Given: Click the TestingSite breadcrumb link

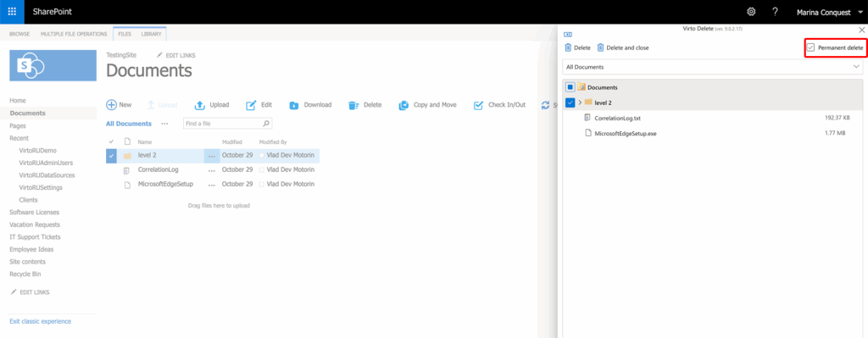Looking at the screenshot, I should [x=120, y=55].
